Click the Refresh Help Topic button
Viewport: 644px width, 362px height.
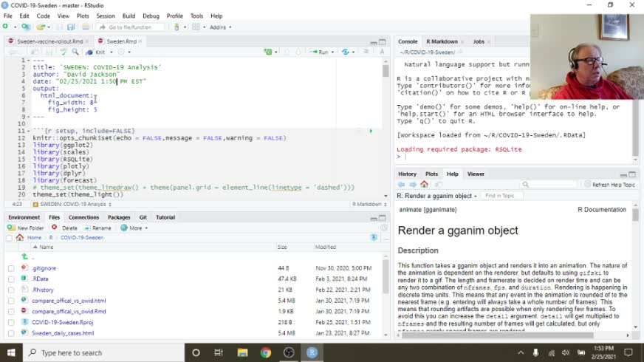pyautogui.click(x=610, y=185)
